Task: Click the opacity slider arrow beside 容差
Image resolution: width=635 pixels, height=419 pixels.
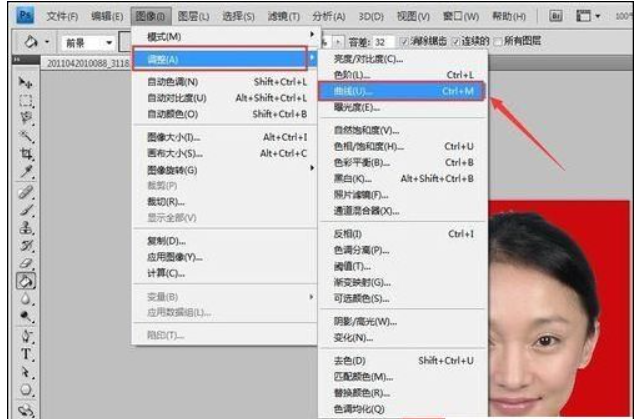Action: click(x=338, y=42)
